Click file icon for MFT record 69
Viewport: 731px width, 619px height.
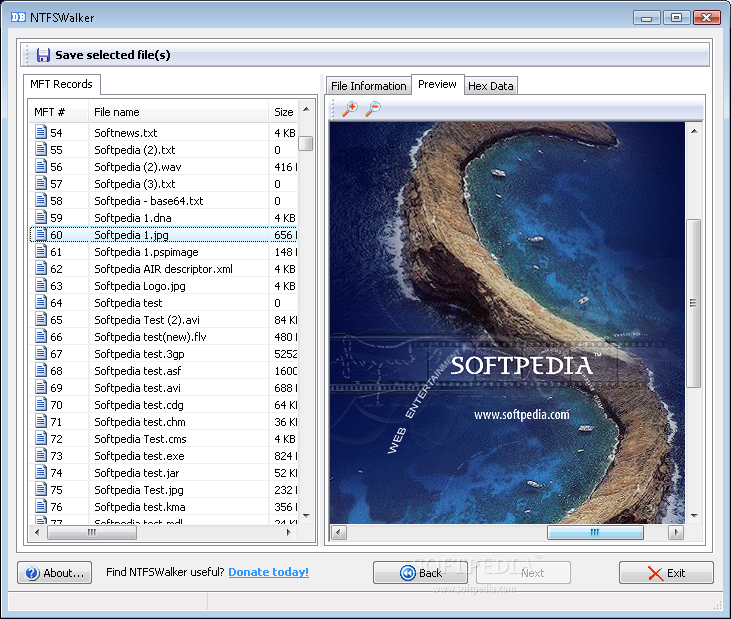click(x=41, y=387)
